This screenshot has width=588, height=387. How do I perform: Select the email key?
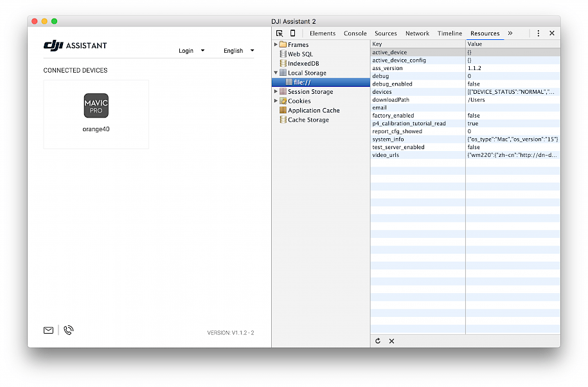380,107
